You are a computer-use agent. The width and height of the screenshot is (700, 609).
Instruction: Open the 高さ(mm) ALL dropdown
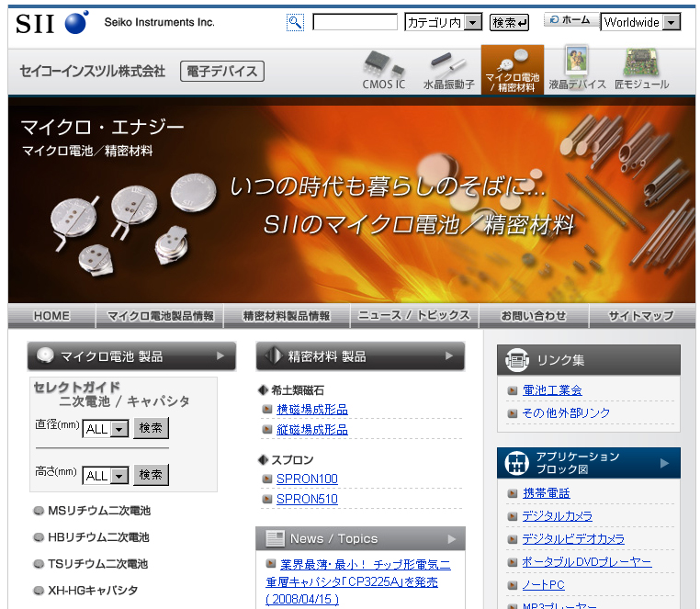click(x=106, y=476)
